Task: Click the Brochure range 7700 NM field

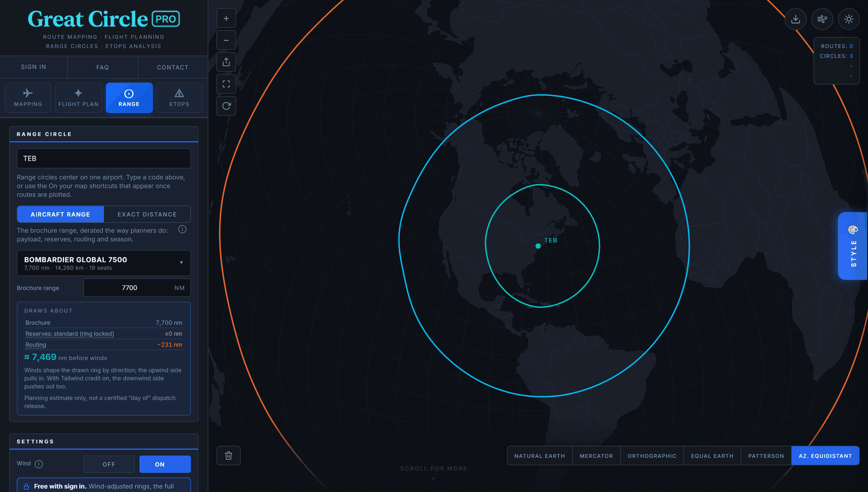Action: [x=137, y=288]
